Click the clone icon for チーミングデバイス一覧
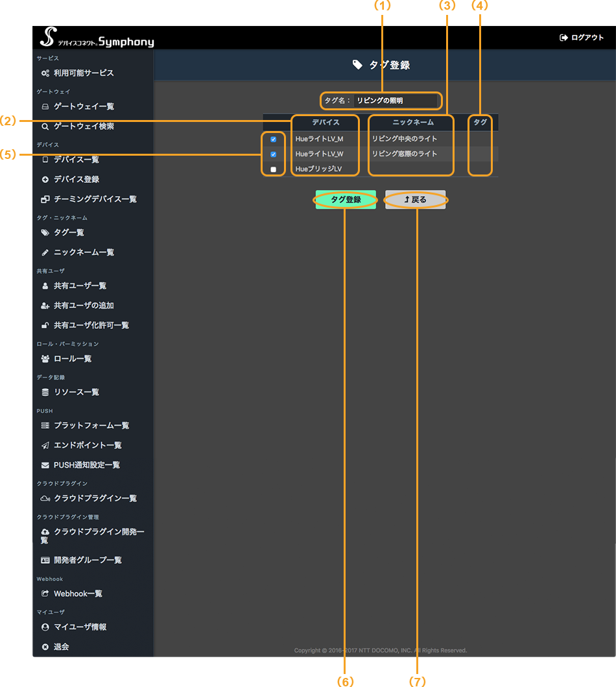Viewport: 616px width, 687px height. [x=45, y=199]
